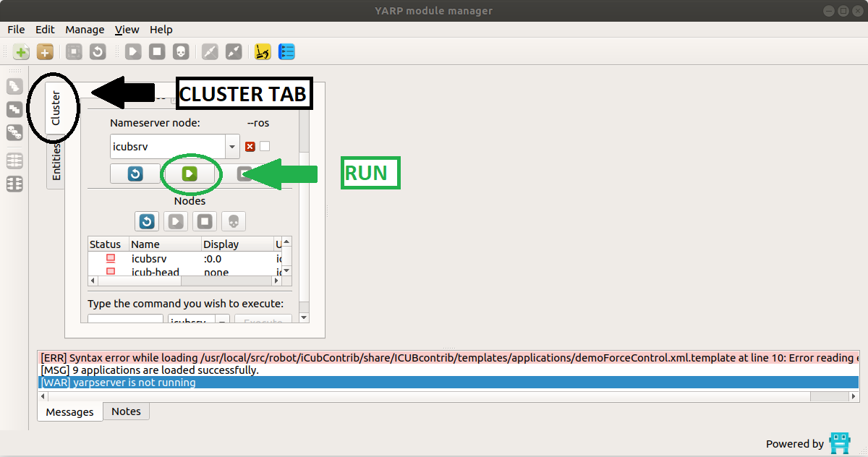This screenshot has height=457, width=868.
Task: Click the blue list icon in toolbar
Action: tap(286, 52)
